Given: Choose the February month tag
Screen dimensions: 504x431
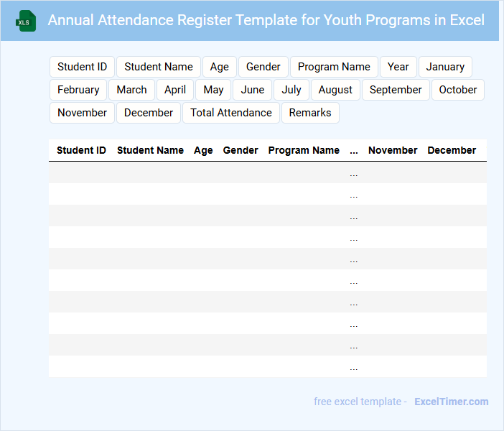Looking at the screenshot, I should click(78, 90).
